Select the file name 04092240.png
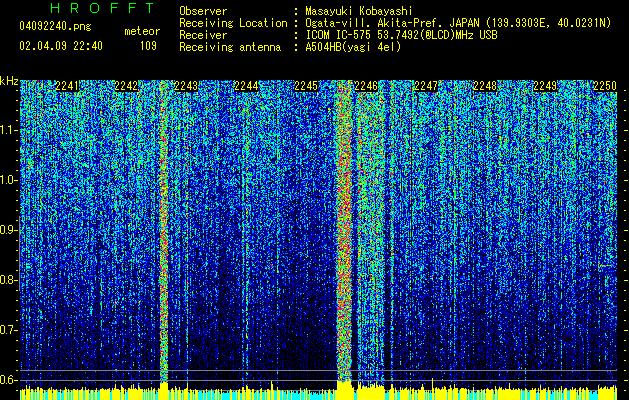The image size is (629, 400). click(x=55, y=26)
